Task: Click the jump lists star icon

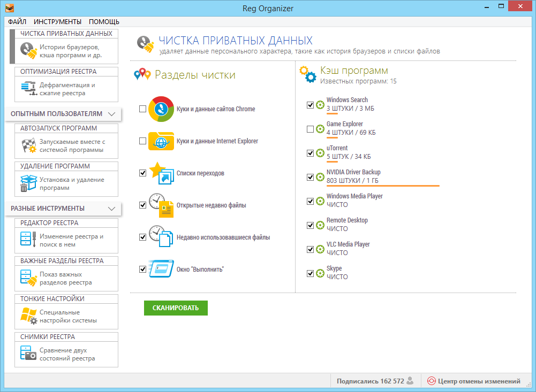Action: [162, 173]
